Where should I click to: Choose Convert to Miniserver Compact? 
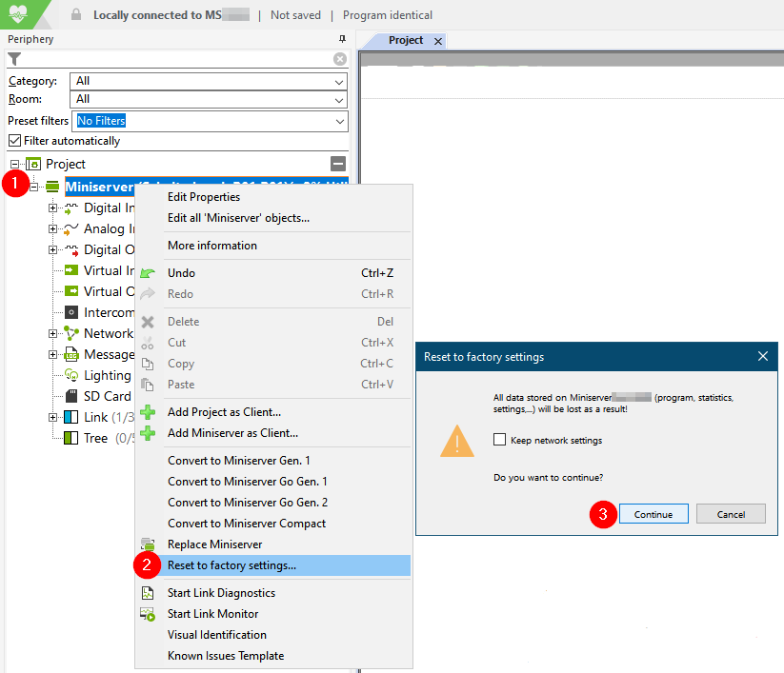(247, 524)
